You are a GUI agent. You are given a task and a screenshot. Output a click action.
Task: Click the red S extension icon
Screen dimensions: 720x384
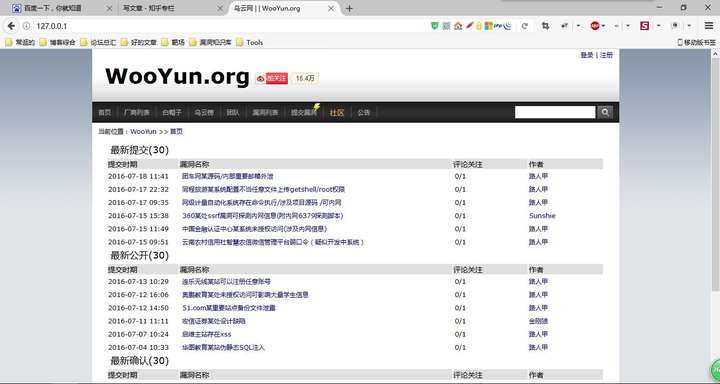[644, 26]
